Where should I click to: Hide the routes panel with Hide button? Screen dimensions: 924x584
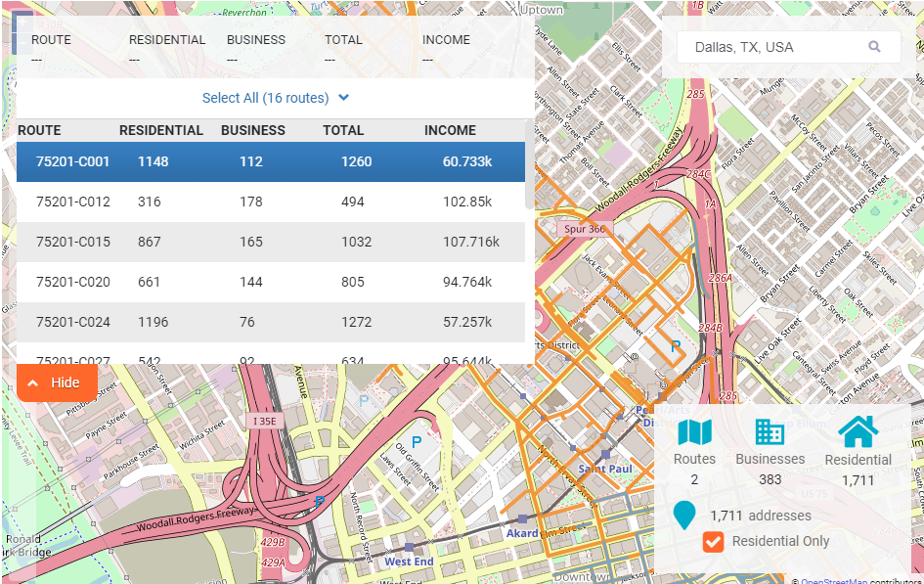(57, 383)
